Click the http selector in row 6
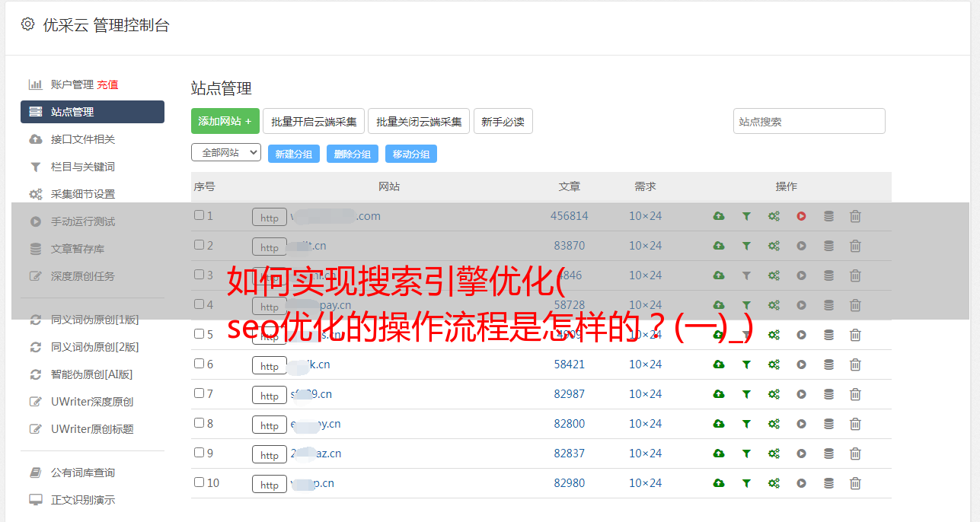 coord(270,365)
